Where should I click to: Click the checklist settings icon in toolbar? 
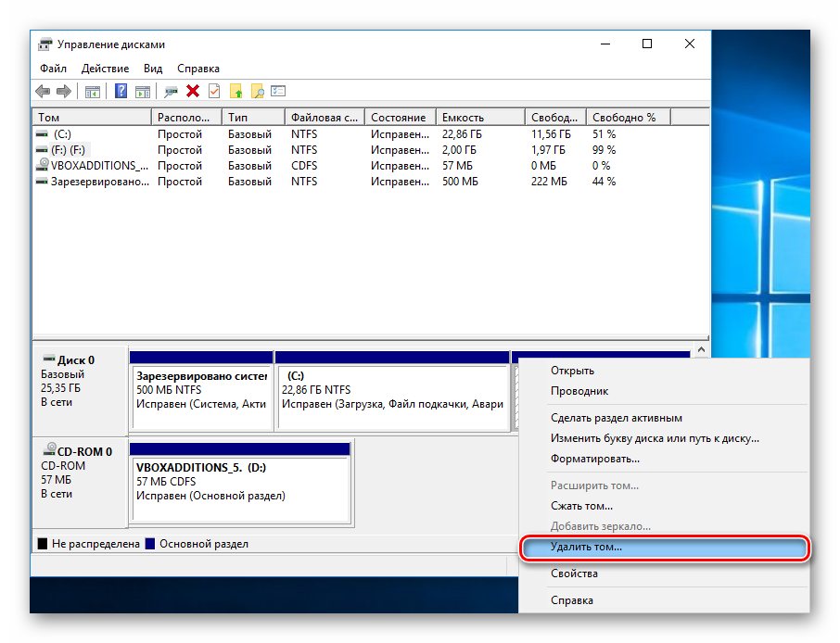click(x=278, y=91)
